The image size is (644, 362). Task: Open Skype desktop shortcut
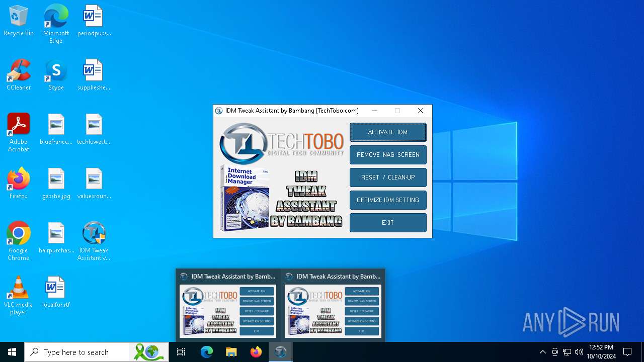56,75
